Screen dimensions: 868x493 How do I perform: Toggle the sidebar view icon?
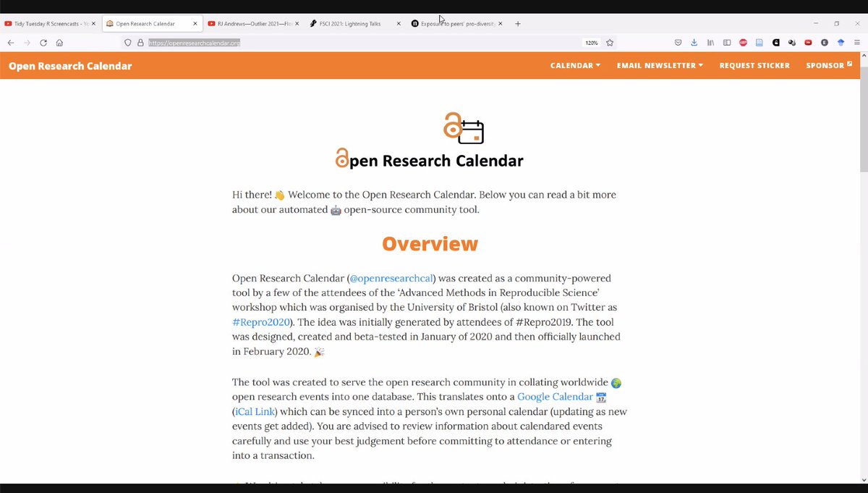coord(727,43)
